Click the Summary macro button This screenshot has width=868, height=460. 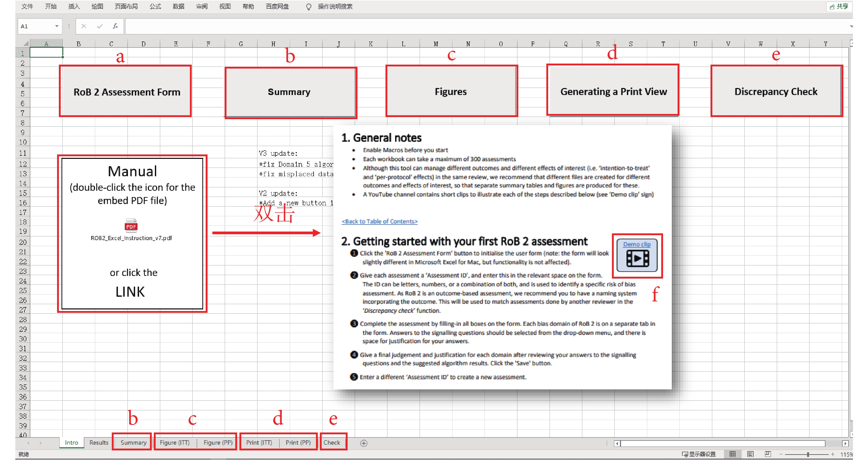click(x=290, y=92)
